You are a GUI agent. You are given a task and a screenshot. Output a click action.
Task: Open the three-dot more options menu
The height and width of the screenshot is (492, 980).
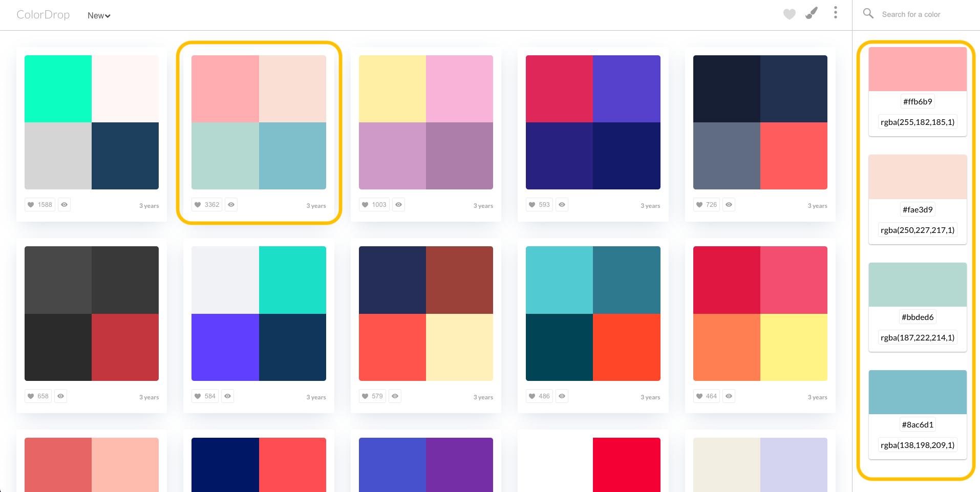coord(835,13)
